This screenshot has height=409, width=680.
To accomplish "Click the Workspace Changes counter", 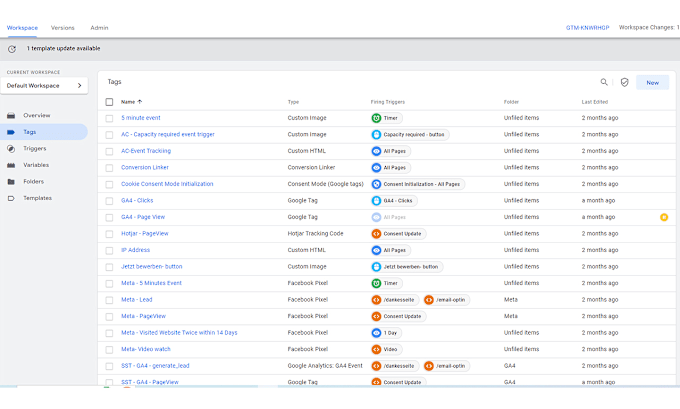I will 649,27.
